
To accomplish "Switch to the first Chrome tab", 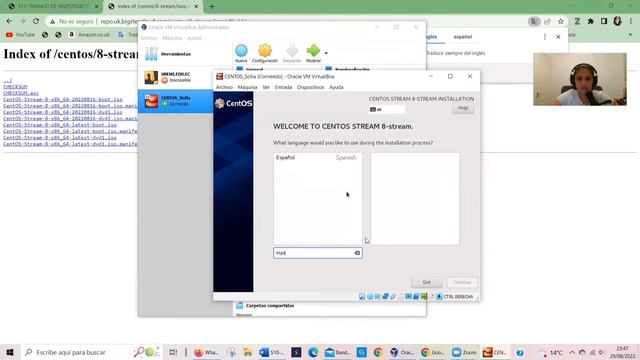I will point(53,7).
